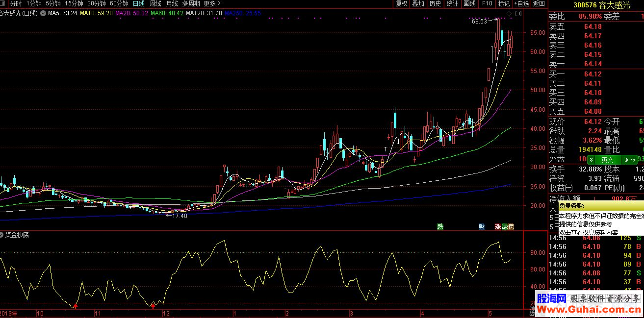Expand the 更多 periods menu
The height and width of the screenshot is (318, 644).
(212, 3)
